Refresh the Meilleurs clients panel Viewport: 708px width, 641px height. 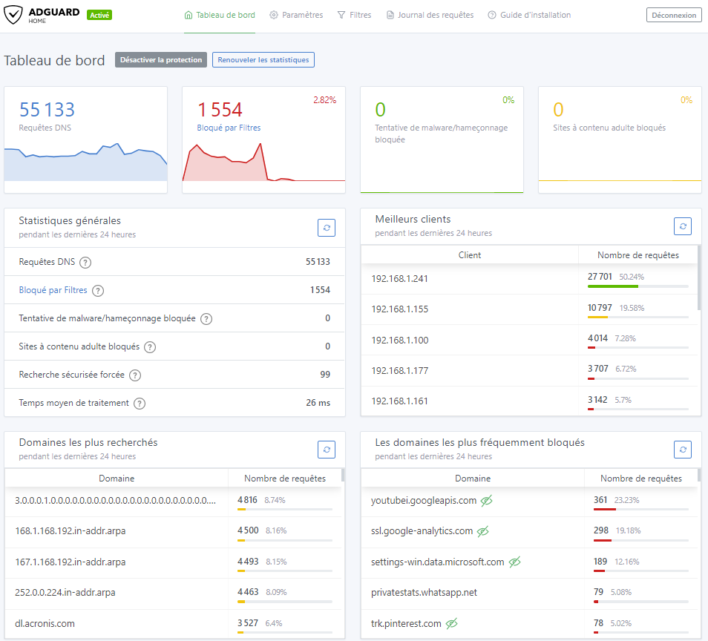(682, 227)
